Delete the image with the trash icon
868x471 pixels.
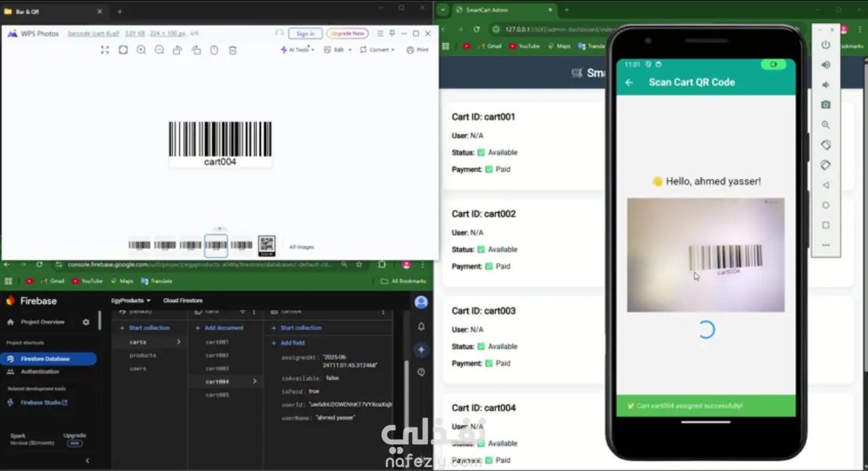click(x=232, y=50)
